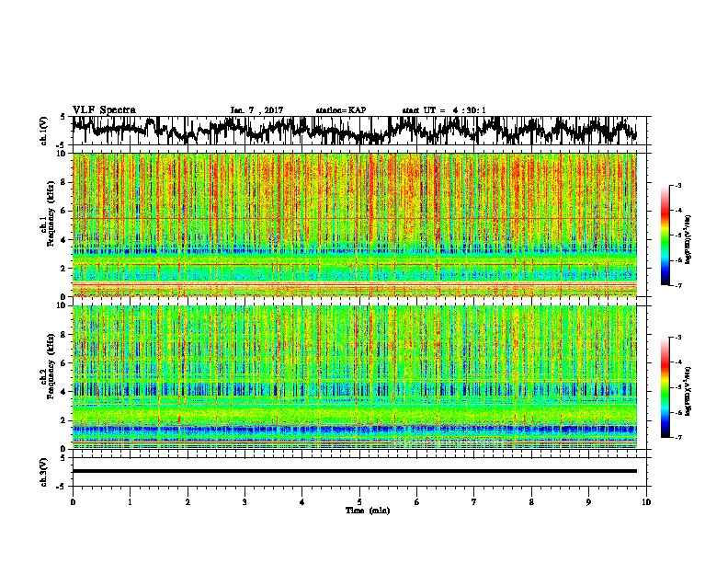Click the "-3" label on ch.1 color scale
Image resolution: width=728 pixels, height=563 pixels.
(x=677, y=186)
